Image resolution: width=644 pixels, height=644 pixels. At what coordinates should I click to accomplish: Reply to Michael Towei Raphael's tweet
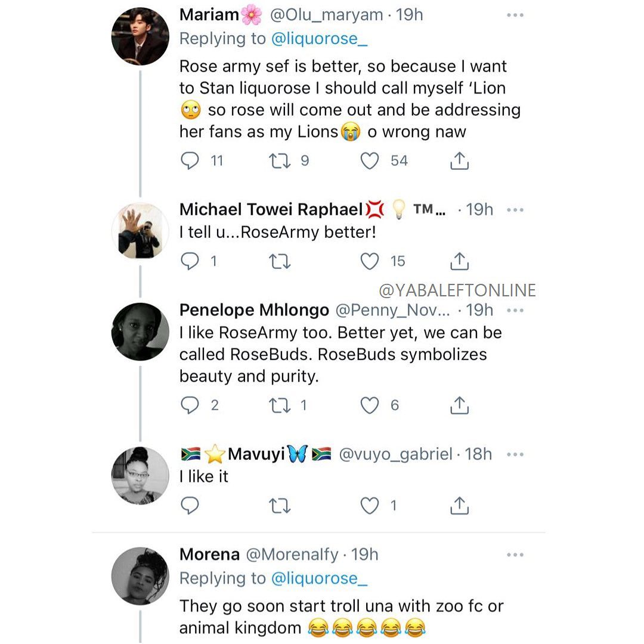(x=190, y=261)
